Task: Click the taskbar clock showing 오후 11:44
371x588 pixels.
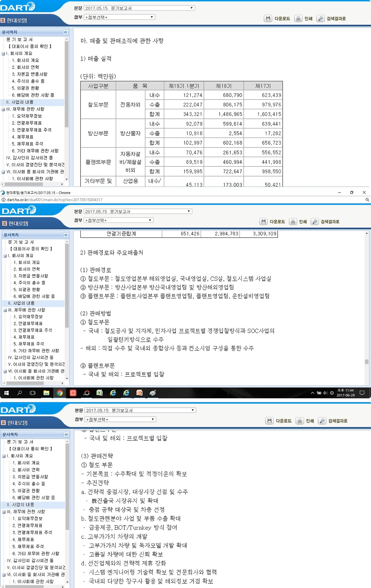Action: (345, 393)
